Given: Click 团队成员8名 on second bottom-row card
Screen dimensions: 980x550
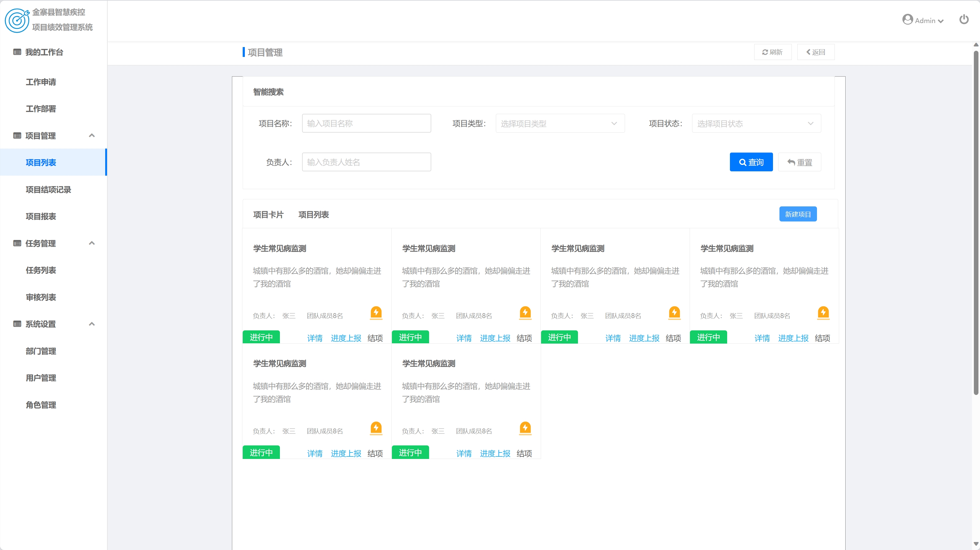Looking at the screenshot, I should pos(474,431).
